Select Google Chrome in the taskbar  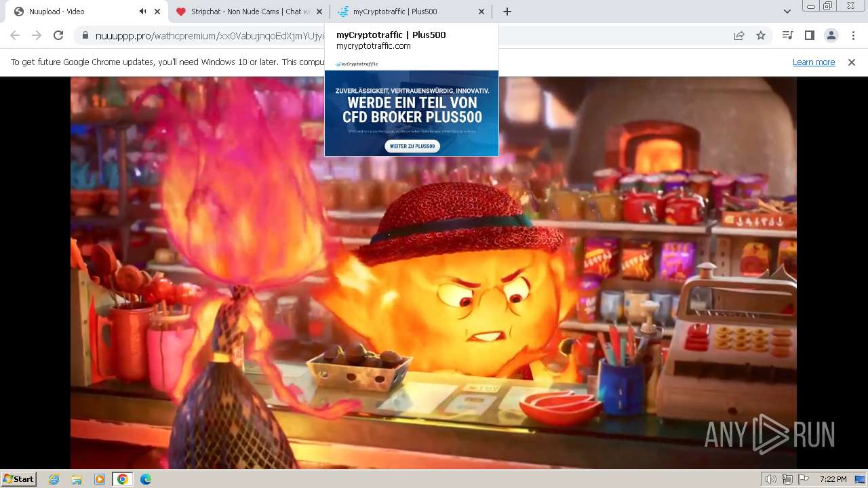[x=122, y=479]
